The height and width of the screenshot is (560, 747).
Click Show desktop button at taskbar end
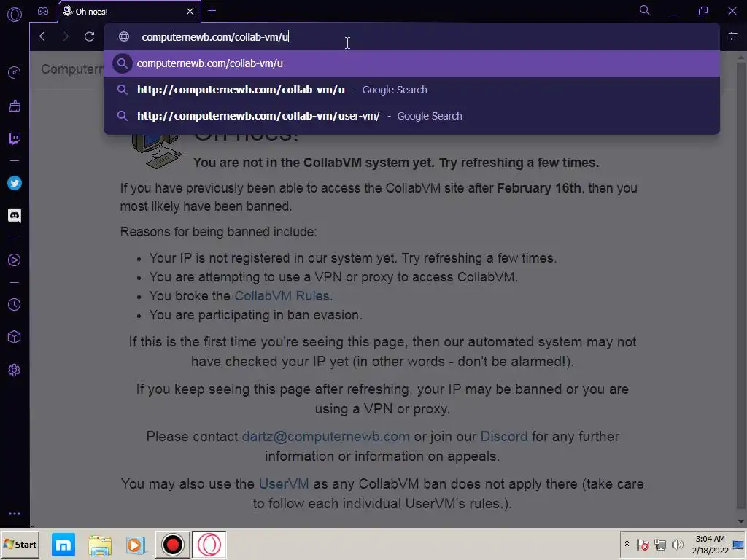(x=739, y=544)
